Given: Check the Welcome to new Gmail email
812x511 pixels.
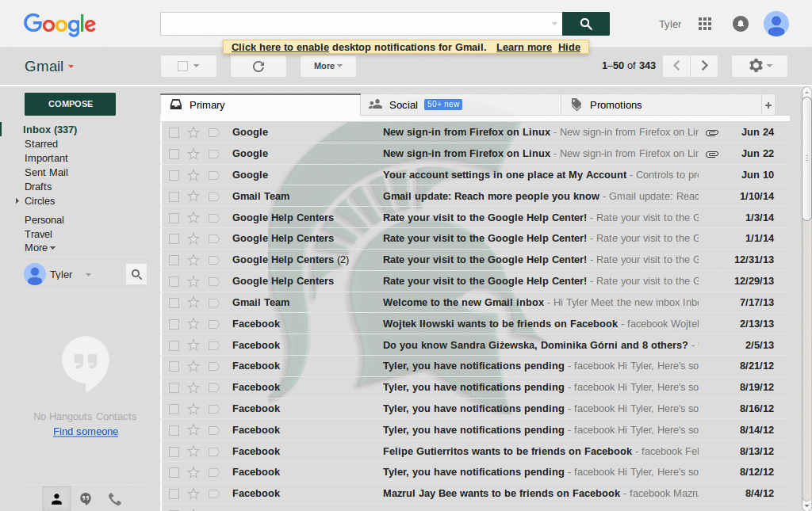Looking at the screenshot, I should point(174,303).
